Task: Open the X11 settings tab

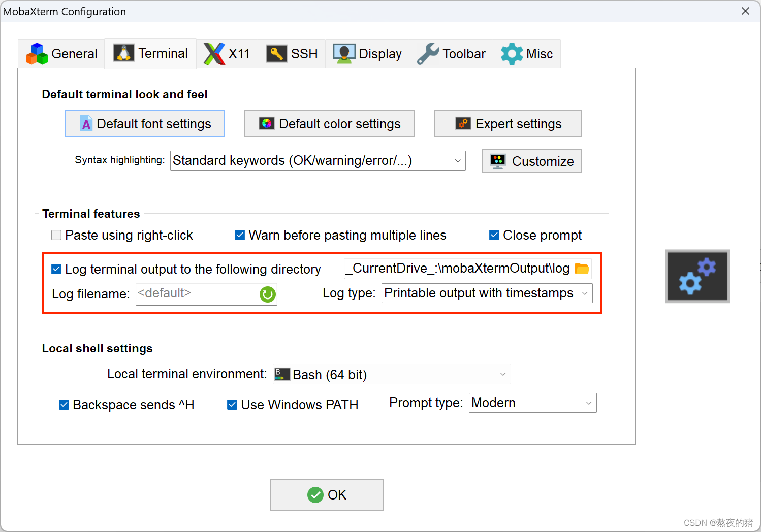Action: [227, 54]
